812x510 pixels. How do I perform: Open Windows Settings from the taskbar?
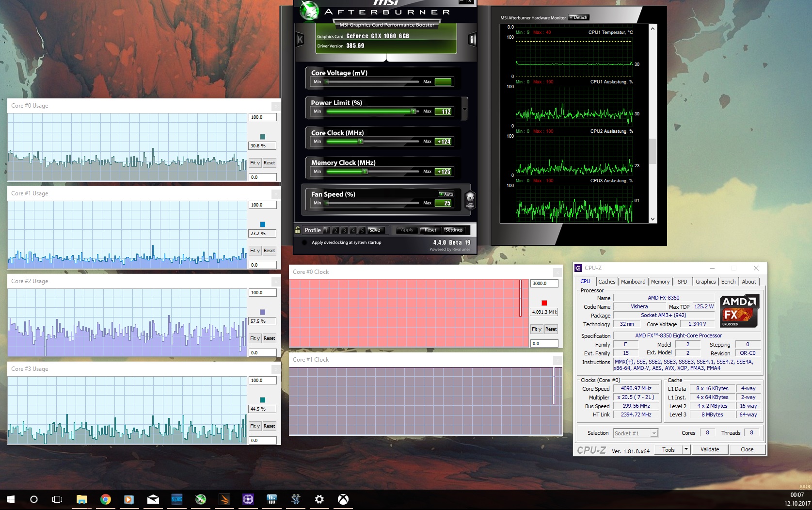[x=319, y=499]
